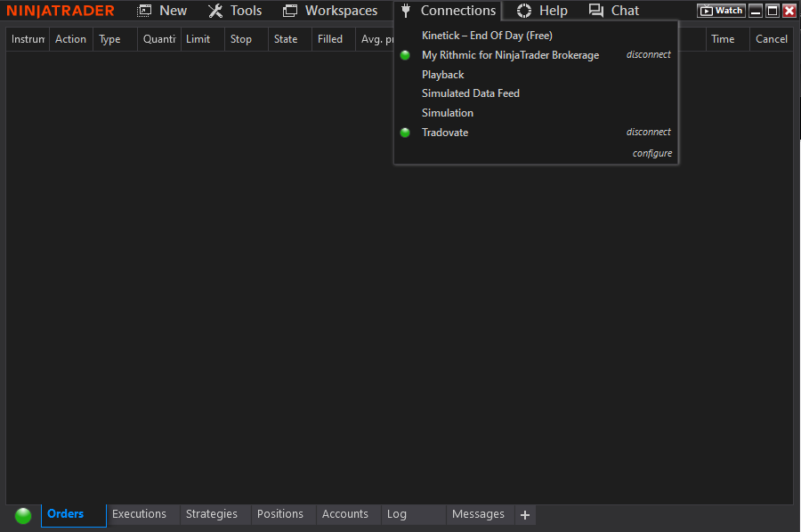Maximize the NinjaTrader window
Screen dimensions: 801x532
[x=773, y=11]
